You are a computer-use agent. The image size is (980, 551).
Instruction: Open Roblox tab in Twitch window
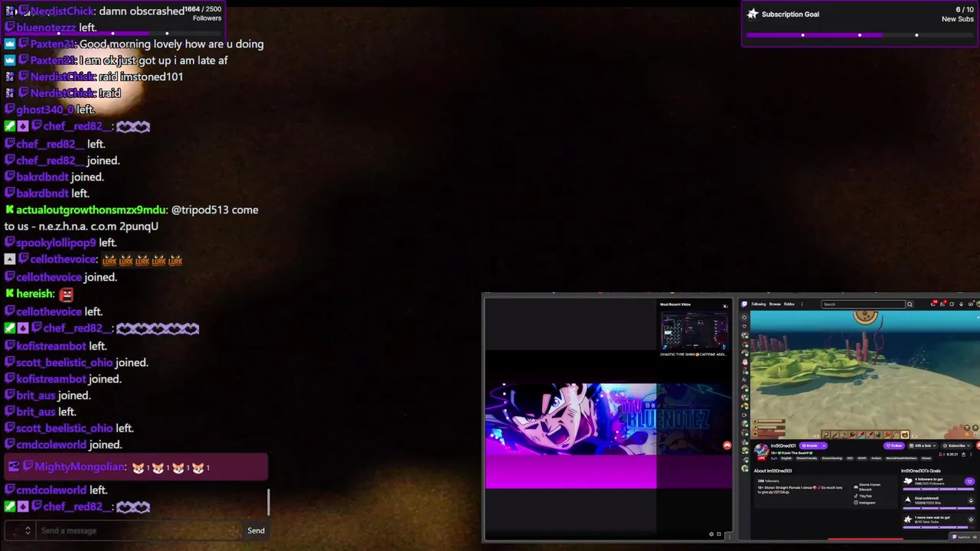(x=789, y=304)
